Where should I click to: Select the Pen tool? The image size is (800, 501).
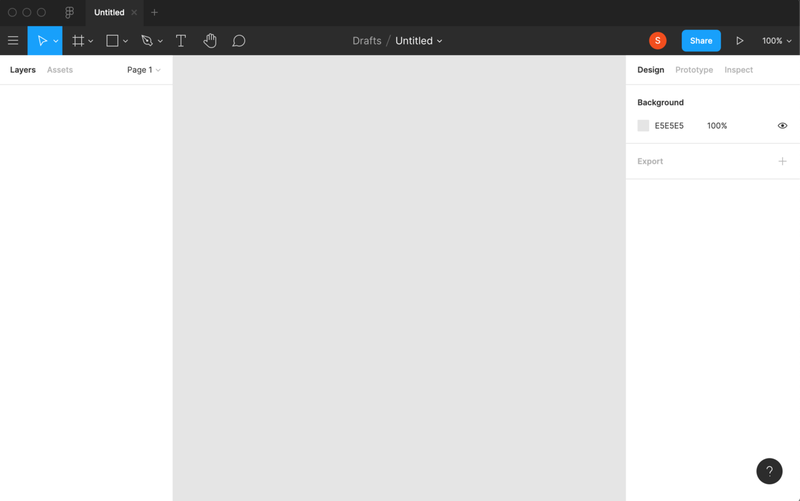pos(147,41)
